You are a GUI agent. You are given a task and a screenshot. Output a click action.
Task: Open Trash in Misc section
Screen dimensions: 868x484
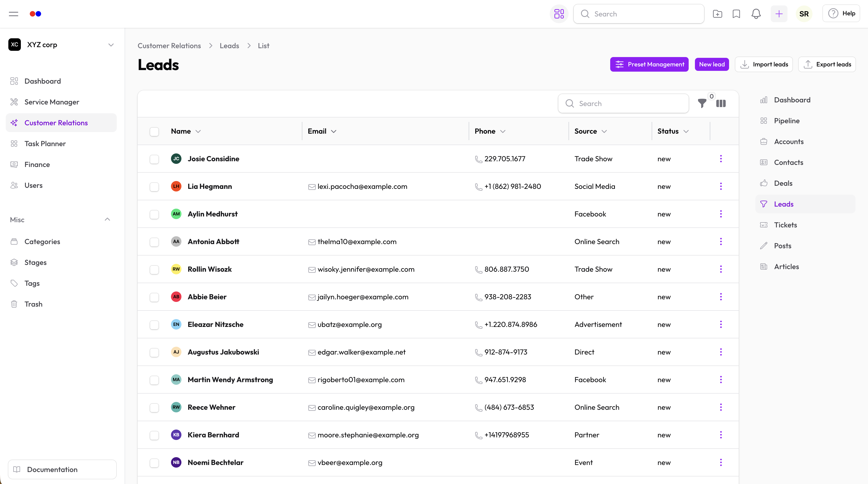[61, 304]
